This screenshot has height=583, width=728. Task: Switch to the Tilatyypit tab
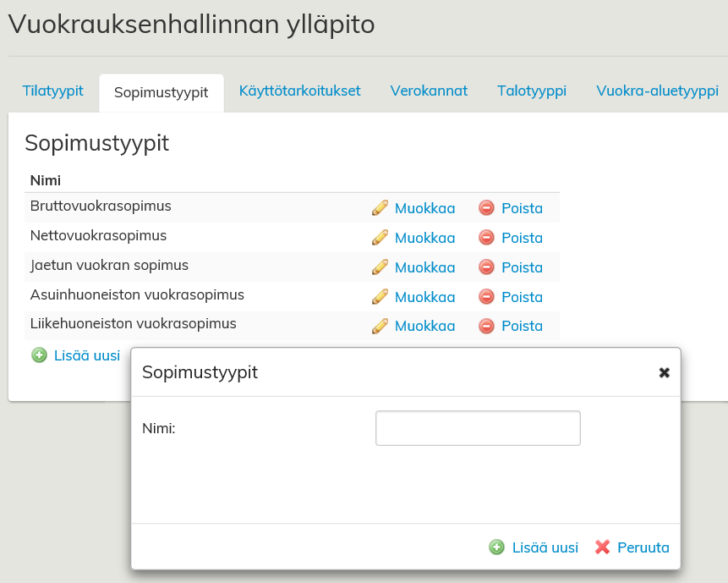click(52, 91)
